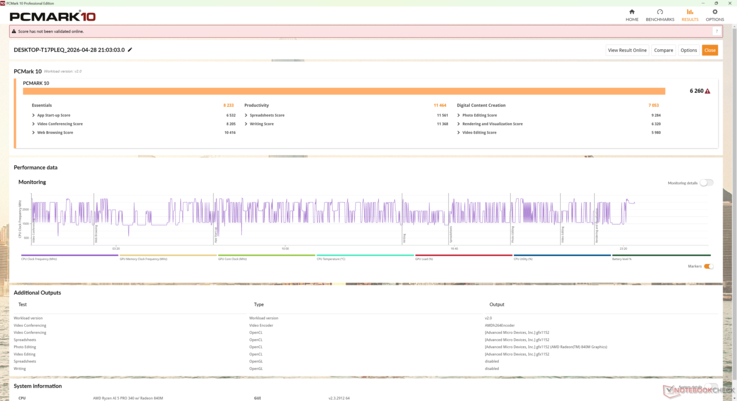This screenshot has width=737, height=401.
Task: Click the PCMark 10 logo
Action: click(x=53, y=16)
